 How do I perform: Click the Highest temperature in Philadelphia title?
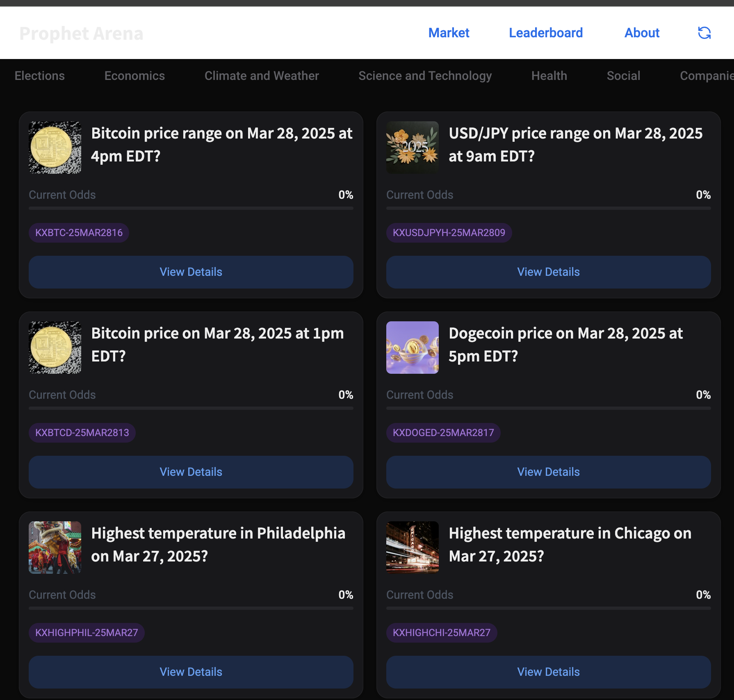pyautogui.click(x=218, y=545)
